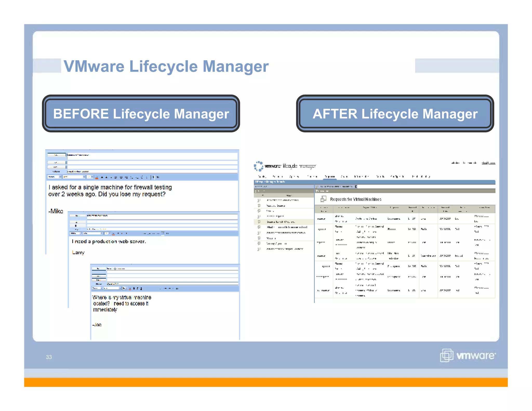Open the font style dropdown in Larry's email toolbar
Screen dimensions: 532x411
pos(76,233)
